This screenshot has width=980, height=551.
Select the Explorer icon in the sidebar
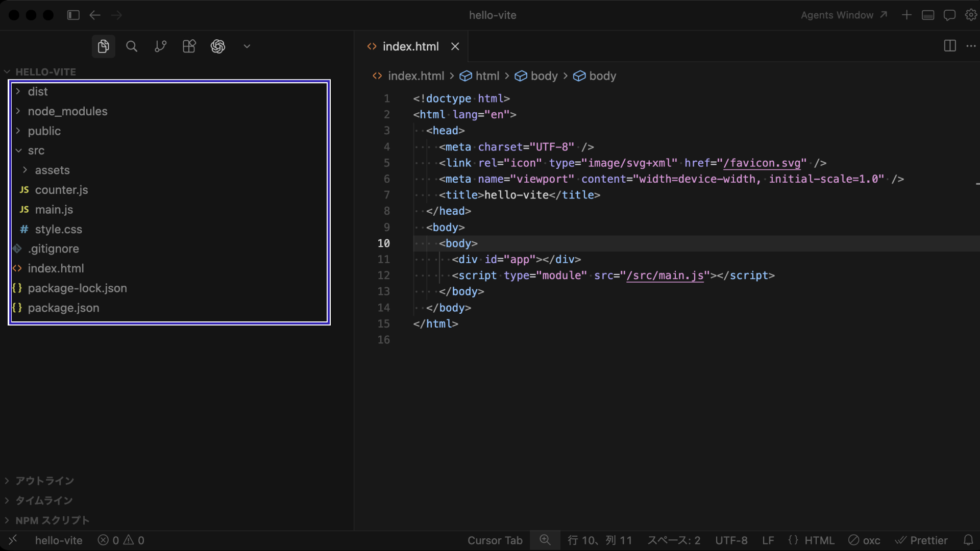[103, 46]
